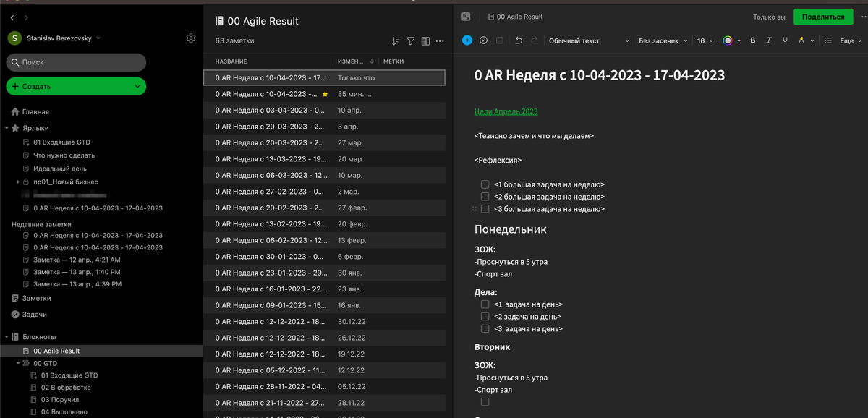
Task: Check the '<1 большая задача на неделю>' checkbox
Action: [485, 184]
